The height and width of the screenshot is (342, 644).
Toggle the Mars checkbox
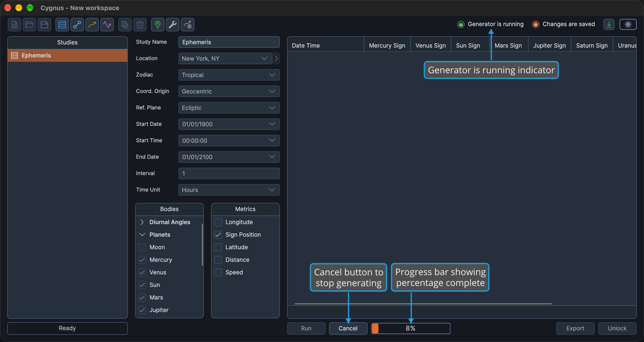(x=142, y=298)
